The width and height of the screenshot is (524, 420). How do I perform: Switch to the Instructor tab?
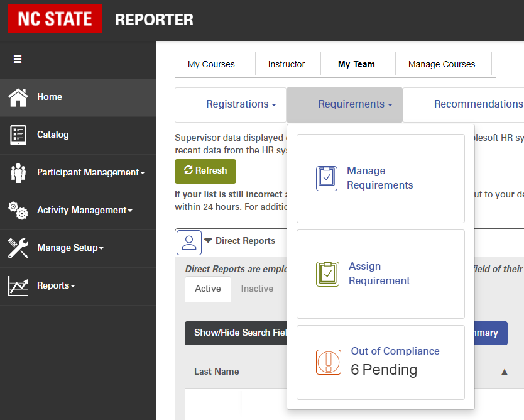[288, 64]
